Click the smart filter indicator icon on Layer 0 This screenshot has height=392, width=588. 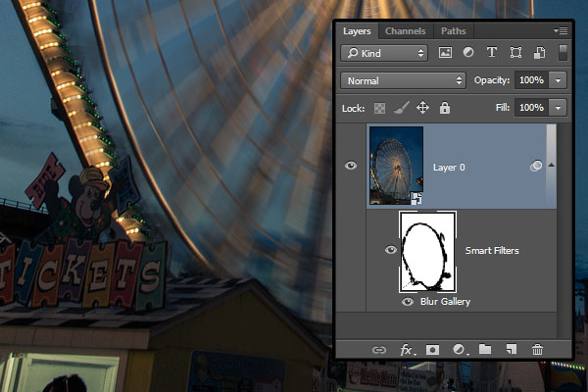536,166
